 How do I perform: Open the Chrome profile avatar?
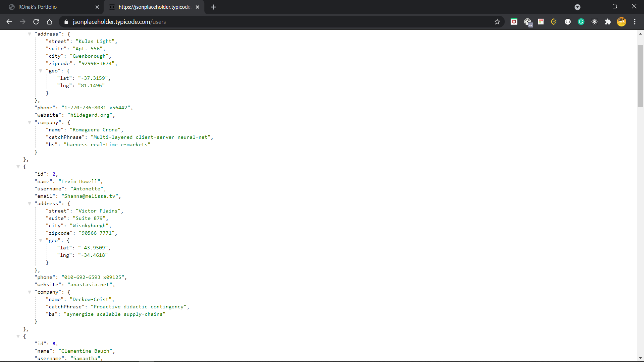coord(622,22)
